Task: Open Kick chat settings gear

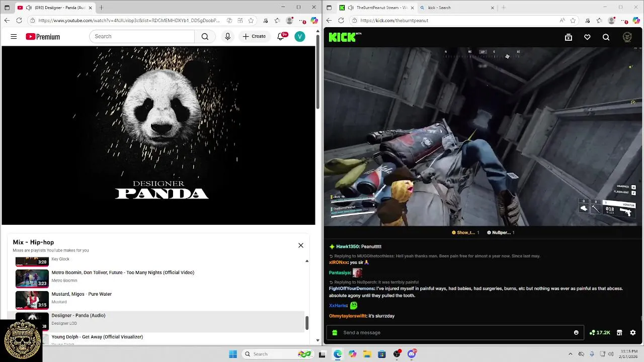Action: pos(633,332)
